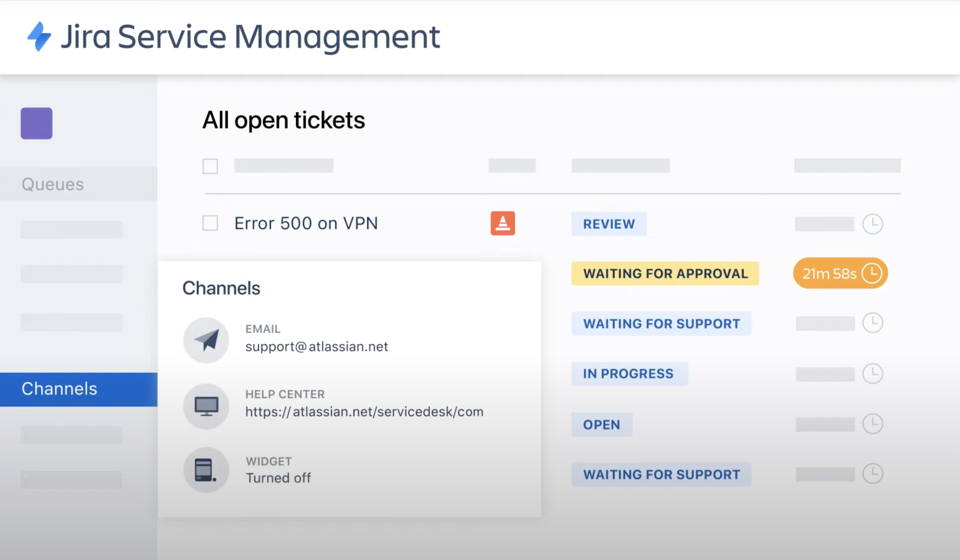Open the Help Center servicedesk URL

[364, 412]
